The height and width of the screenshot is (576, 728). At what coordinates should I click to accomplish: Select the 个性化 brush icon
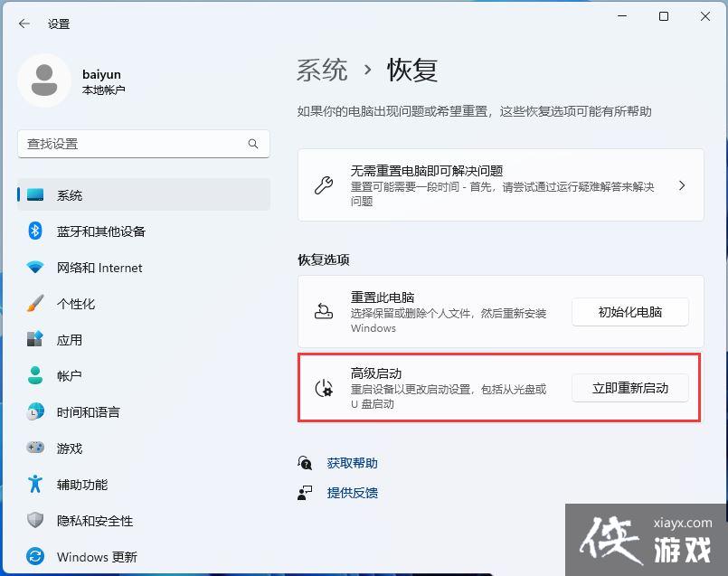[33, 304]
